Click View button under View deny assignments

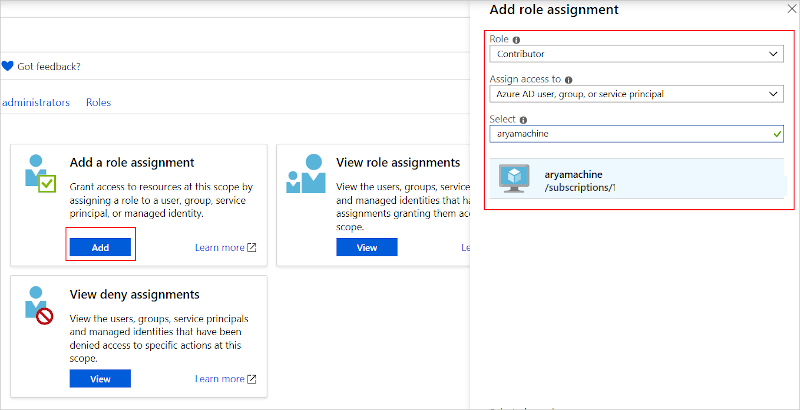pos(101,379)
